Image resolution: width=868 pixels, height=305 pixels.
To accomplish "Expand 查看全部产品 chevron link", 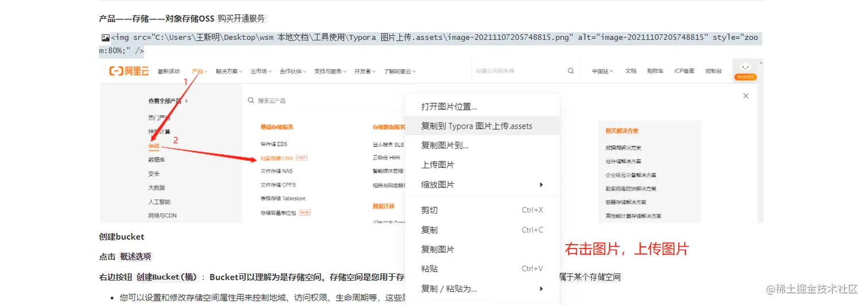I will click(x=168, y=101).
